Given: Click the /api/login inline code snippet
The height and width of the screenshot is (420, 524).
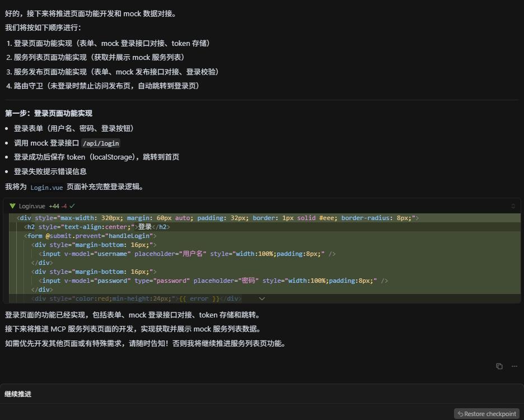Looking at the screenshot, I should point(101,143).
